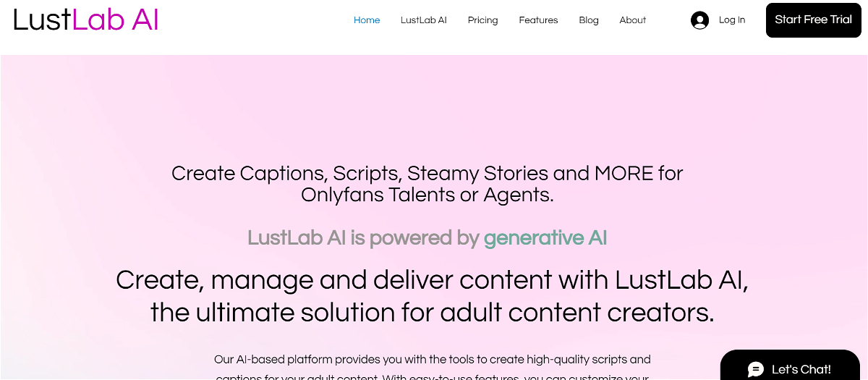The image size is (868, 380).
Task: Click the user avatar icon
Action: coord(699,20)
